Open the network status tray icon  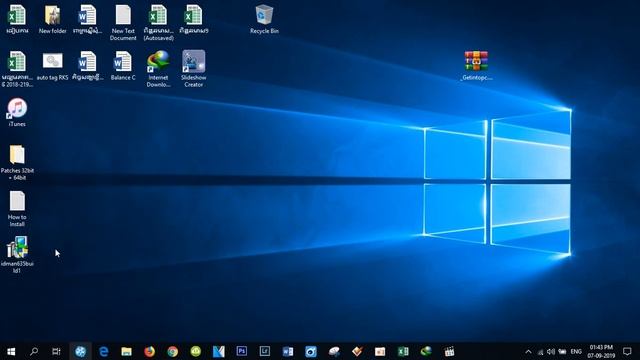pyautogui.click(x=540, y=351)
